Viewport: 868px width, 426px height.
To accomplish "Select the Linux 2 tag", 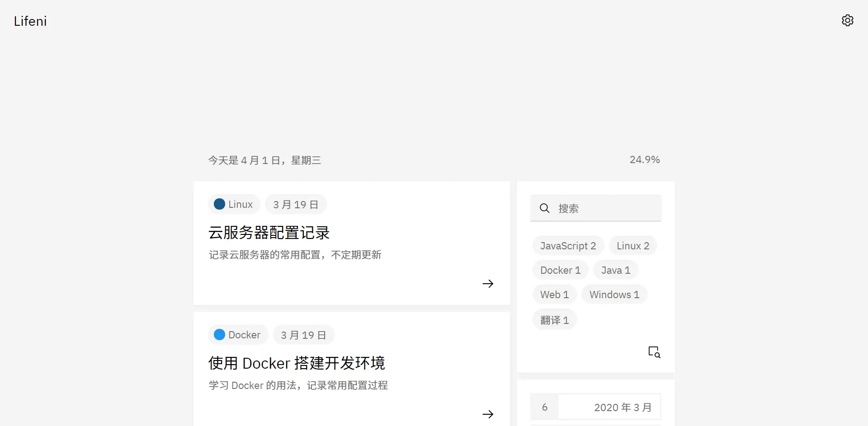I will (632, 245).
